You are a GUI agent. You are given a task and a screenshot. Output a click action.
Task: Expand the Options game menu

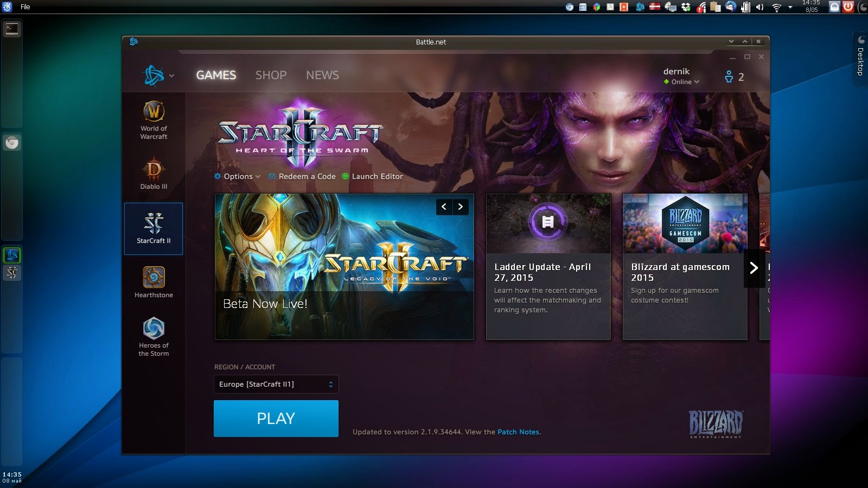click(237, 176)
